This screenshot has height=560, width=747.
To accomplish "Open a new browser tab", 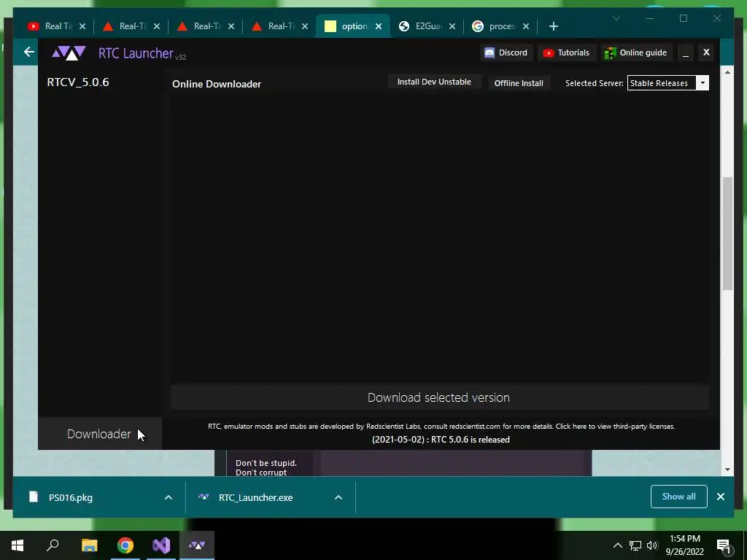I will [553, 26].
